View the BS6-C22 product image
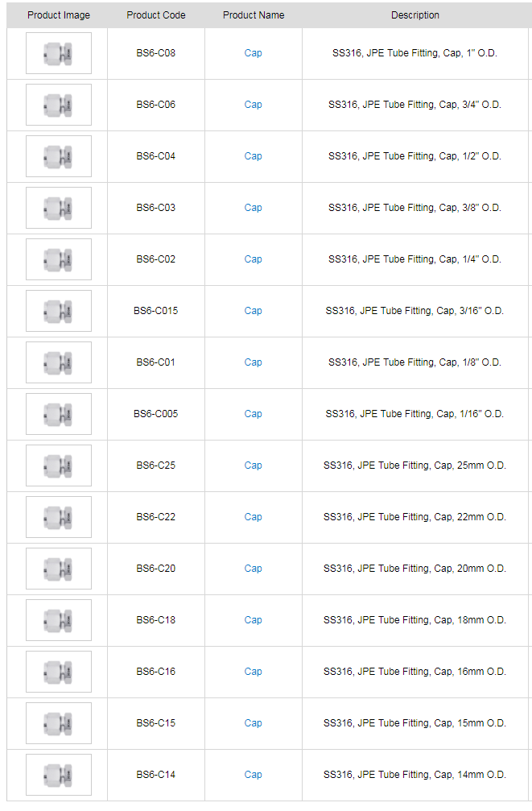Image resolution: width=532 pixels, height=811 pixels. coord(58,517)
